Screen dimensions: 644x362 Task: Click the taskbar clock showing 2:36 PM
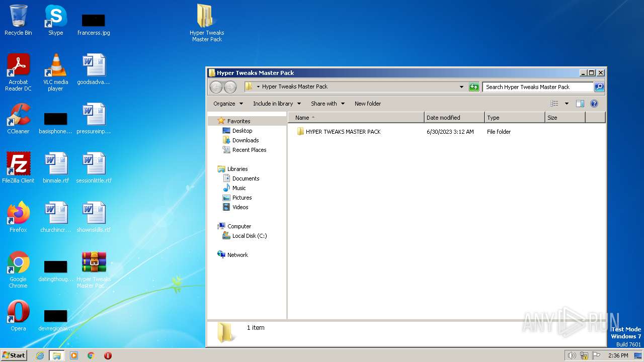tap(618, 355)
